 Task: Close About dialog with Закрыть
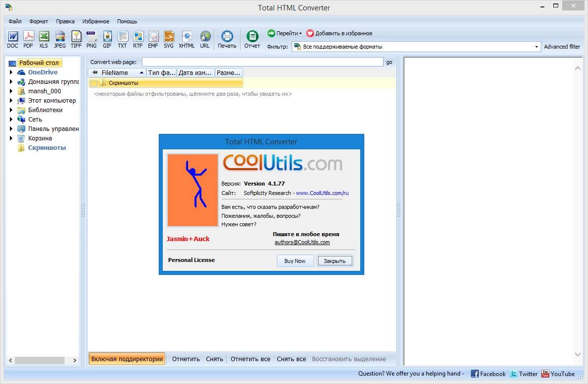pyautogui.click(x=334, y=261)
